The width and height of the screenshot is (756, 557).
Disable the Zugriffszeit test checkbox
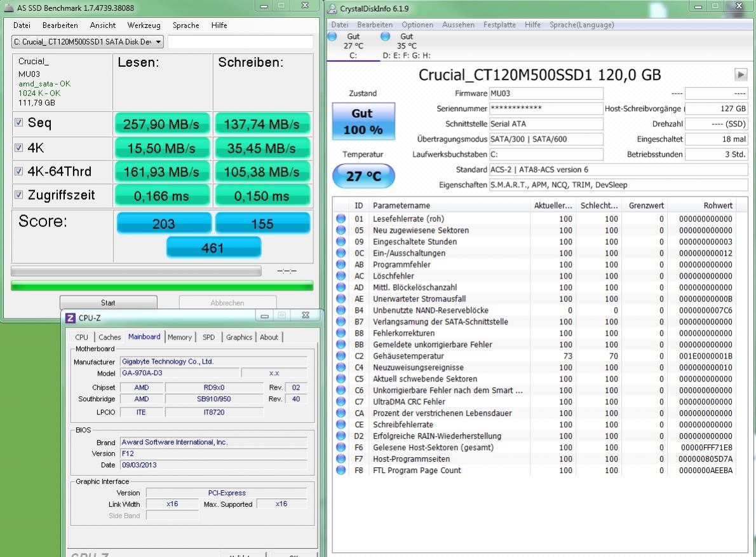tap(18, 195)
